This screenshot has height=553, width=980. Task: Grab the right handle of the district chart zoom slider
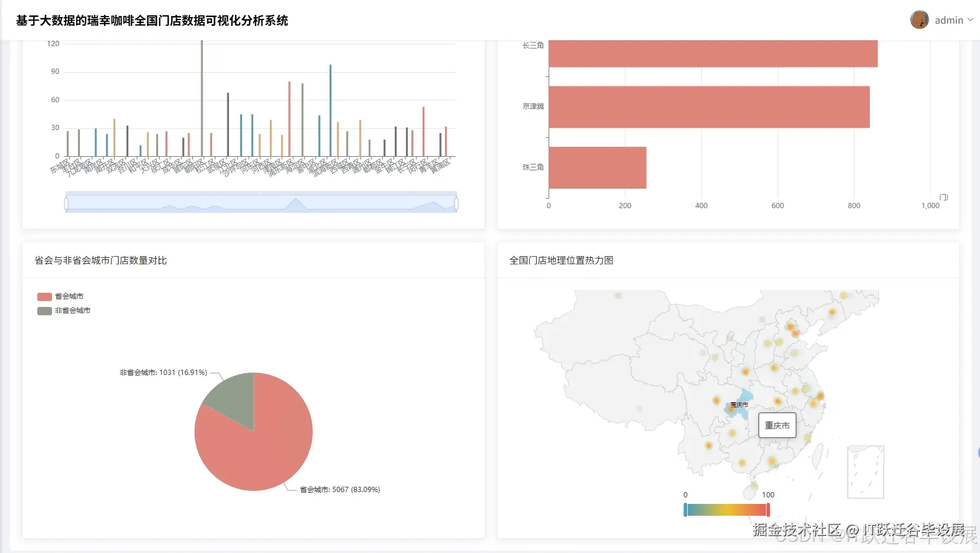(456, 203)
